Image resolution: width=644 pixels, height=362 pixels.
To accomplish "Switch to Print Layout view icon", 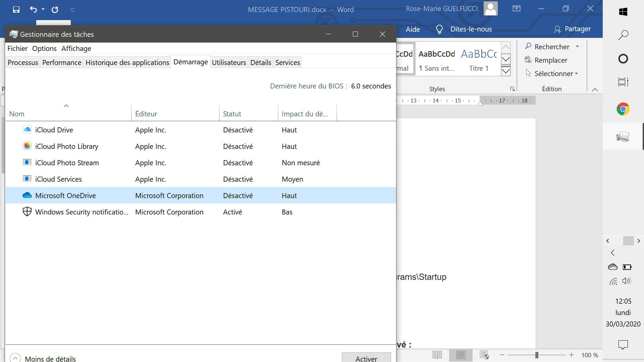I will 461,355.
